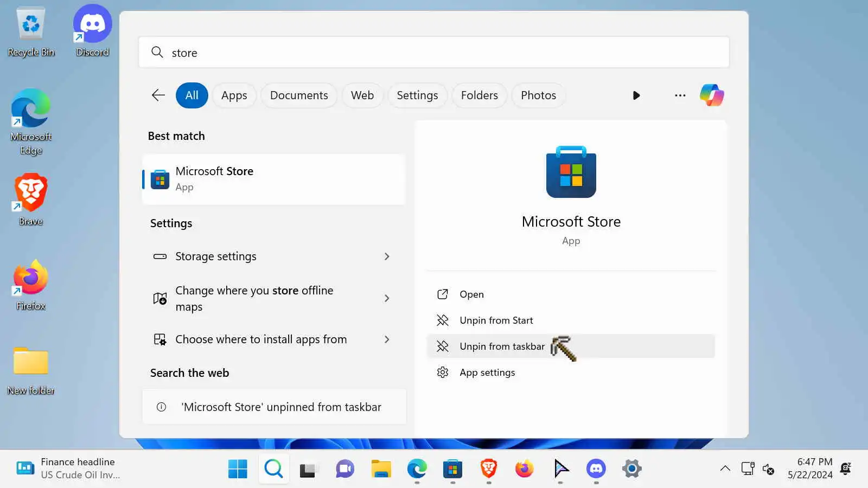Open Task View from the taskbar
Viewport: 868px width, 488px height.
308,468
